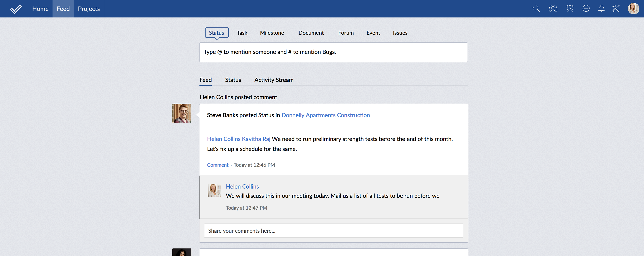Switch to the Status stream tab
The width and height of the screenshot is (644, 256).
233,80
